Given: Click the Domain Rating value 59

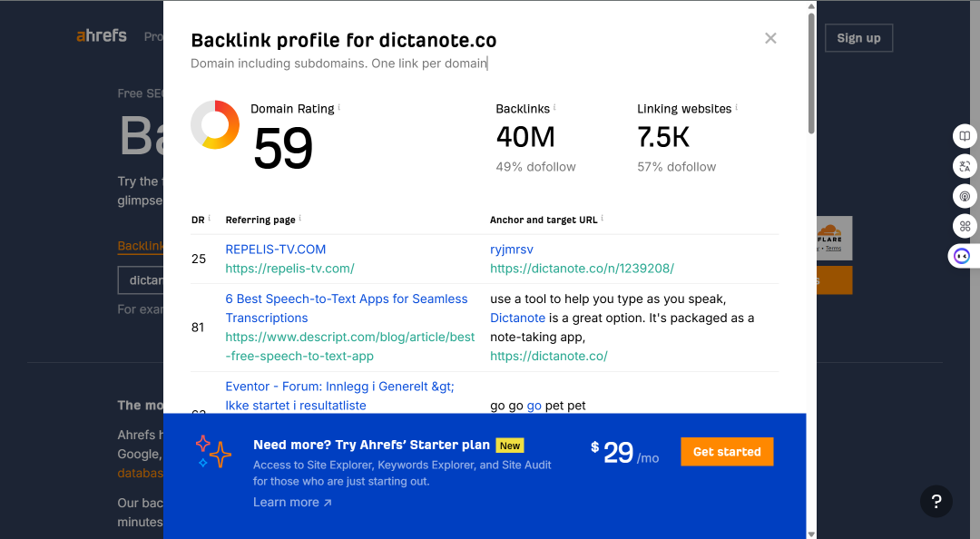Looking at the screenshot, I should click(282, 148).
